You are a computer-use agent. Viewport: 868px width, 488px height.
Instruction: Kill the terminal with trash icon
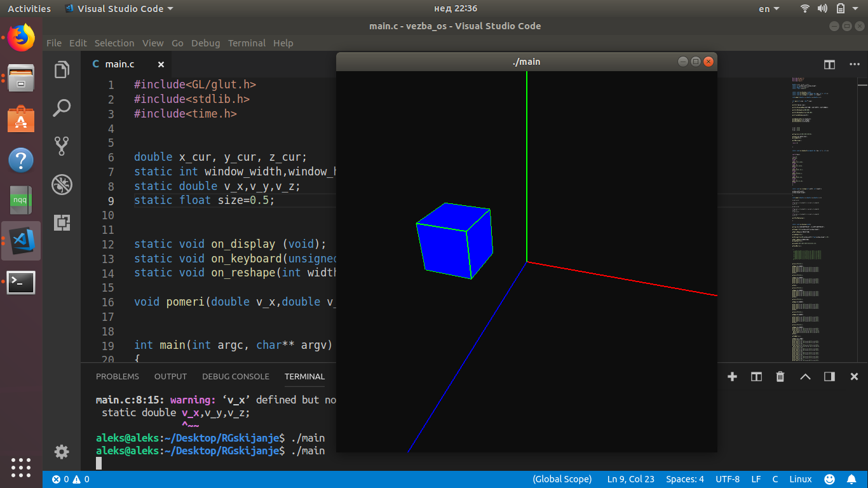click(780, 377)
